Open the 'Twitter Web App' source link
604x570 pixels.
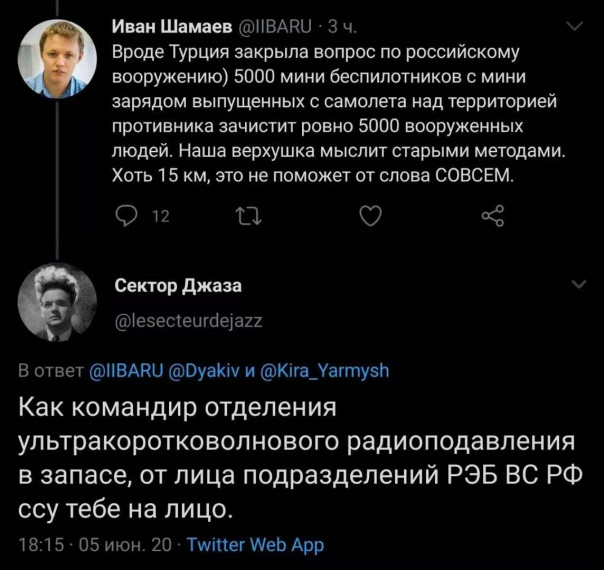click(256, 545)
